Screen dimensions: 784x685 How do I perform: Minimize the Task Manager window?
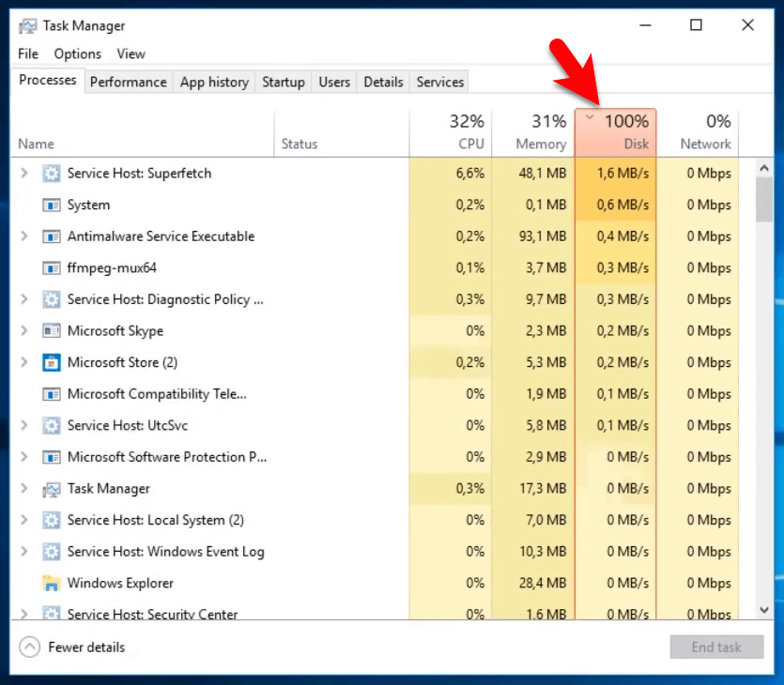[x=645, y=25]
